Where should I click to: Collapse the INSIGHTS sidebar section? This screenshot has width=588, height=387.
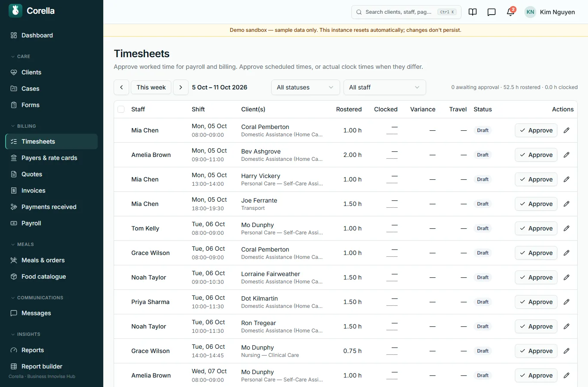pyautogui.click(x=25, y=334)
